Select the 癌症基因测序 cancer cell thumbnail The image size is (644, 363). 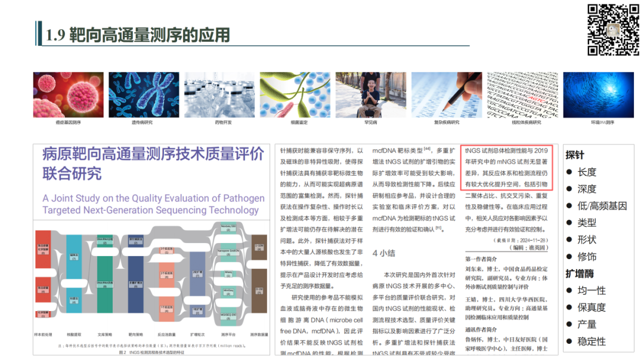68,95
